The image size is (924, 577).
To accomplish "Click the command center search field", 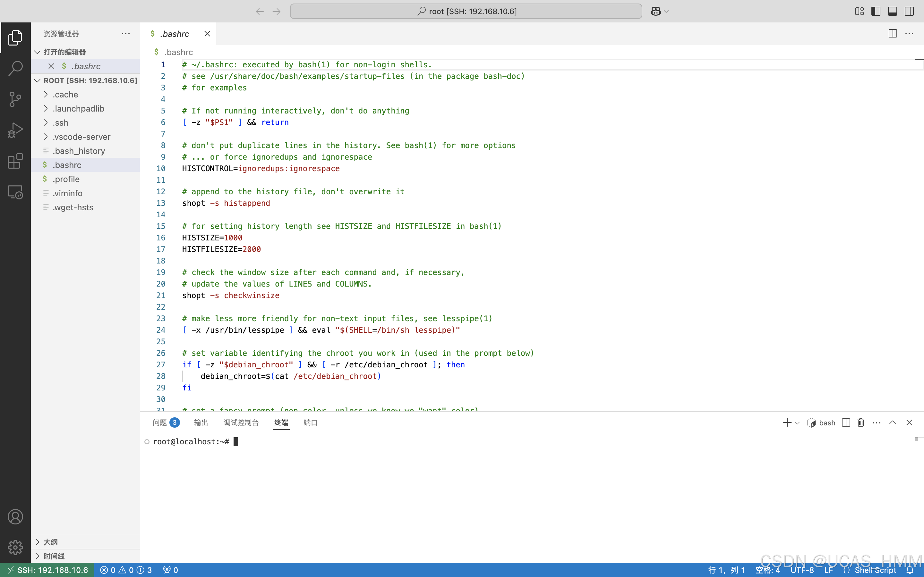I will (466, 12).
